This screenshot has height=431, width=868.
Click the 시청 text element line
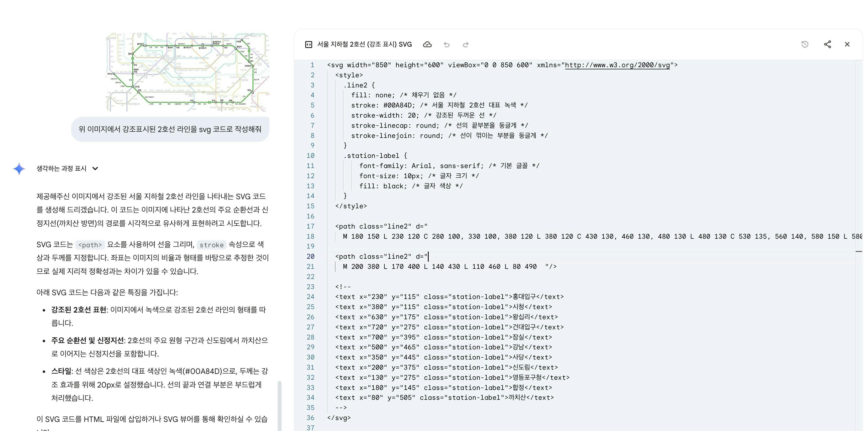tap(443, 307)
